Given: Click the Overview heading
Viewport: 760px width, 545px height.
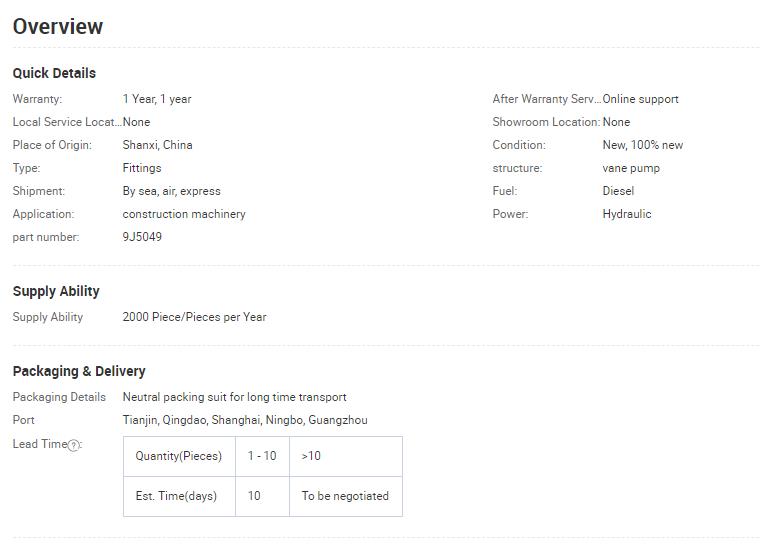Looking at the screenshot, I should pyautogui.click(x=58, y=26).
